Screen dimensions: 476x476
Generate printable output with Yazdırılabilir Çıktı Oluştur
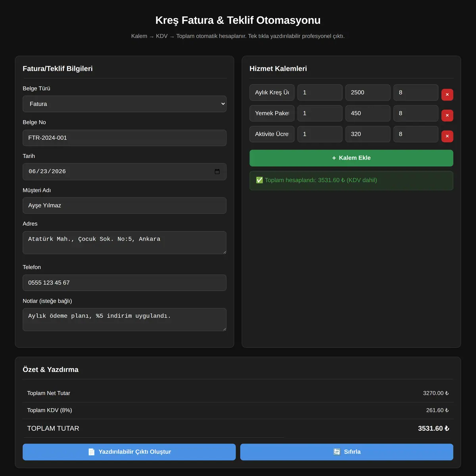[129, 452]
